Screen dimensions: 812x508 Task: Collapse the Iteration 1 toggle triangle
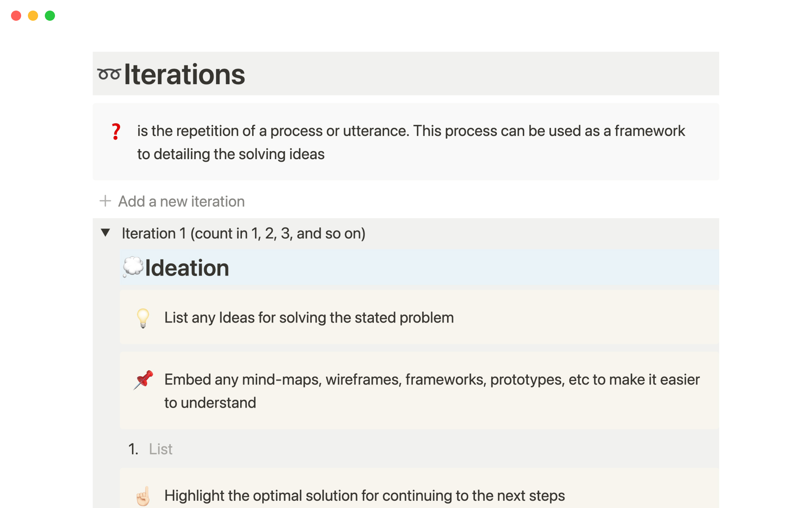click(x=105, y=232)
